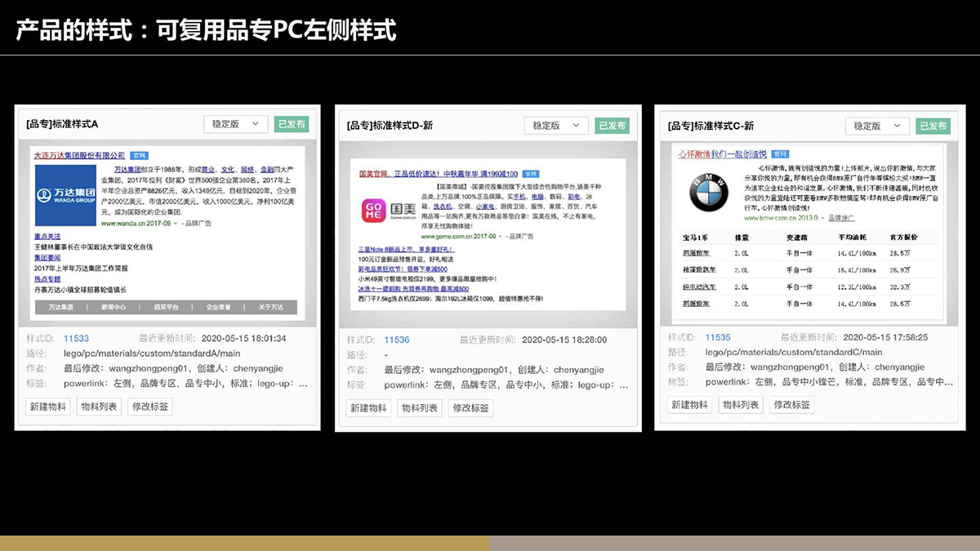This screenshot has width=980, height=551.
Task: Click the 官网 badge beside the BMW ad title
Action: pyautogui.click(x=779, y=153)
